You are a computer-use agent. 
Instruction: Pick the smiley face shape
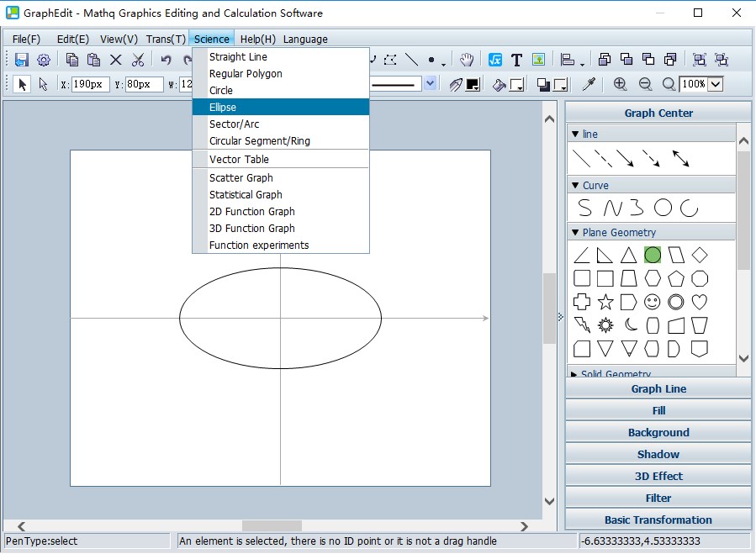tap(652, 303)
